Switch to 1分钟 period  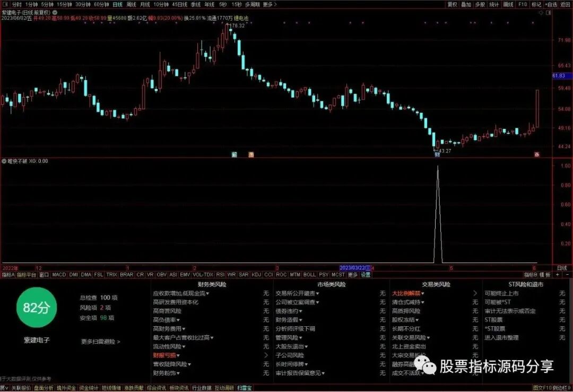tap(31, 4)
